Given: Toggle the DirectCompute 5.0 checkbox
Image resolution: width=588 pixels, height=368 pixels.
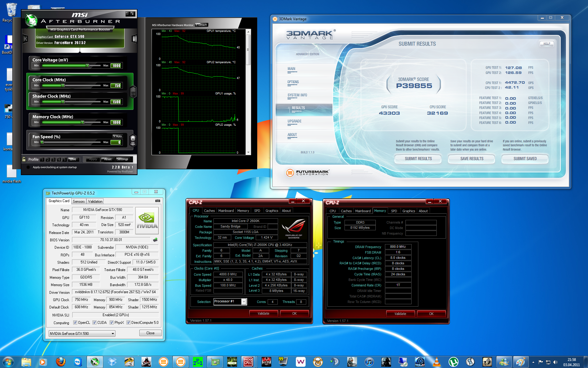Looking at the screenshot, I should 128,323.
